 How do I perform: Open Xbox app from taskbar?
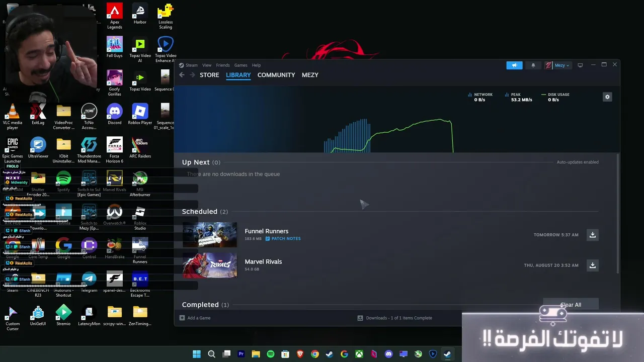click(359, 354)
